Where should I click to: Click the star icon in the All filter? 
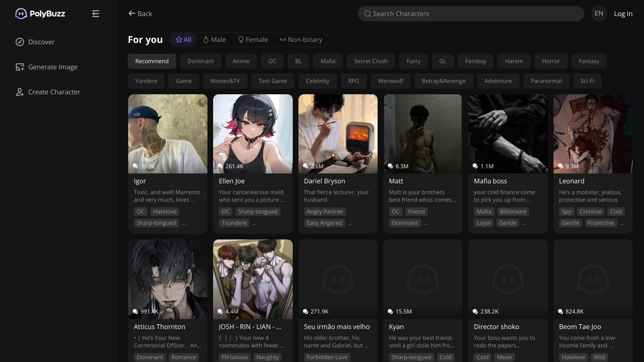179,40
